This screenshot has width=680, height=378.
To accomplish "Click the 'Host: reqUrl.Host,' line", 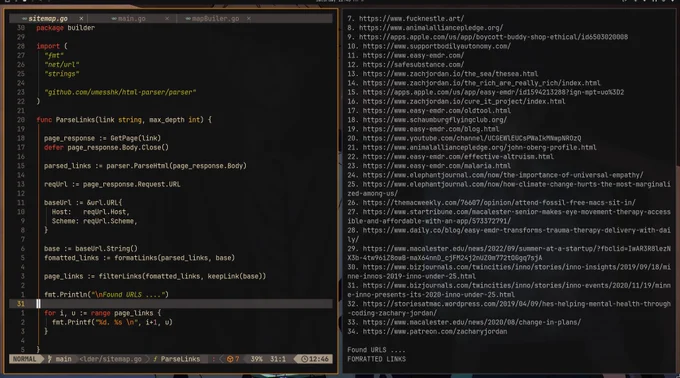I will tap(91, 212).
